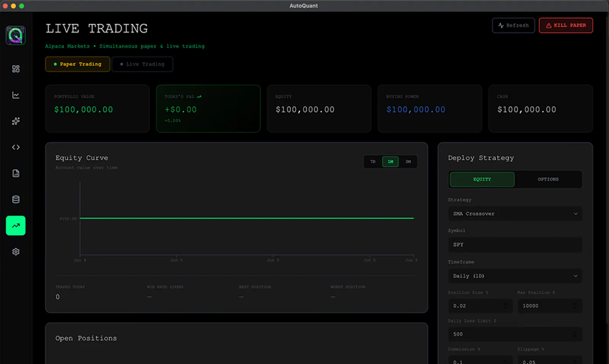Select the 1M equity curve range

tap(391, 162)
